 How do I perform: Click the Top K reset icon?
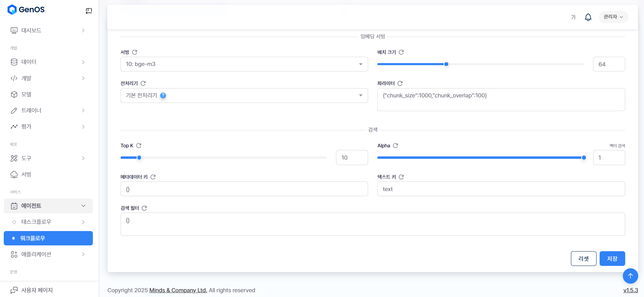coord(139,146)
